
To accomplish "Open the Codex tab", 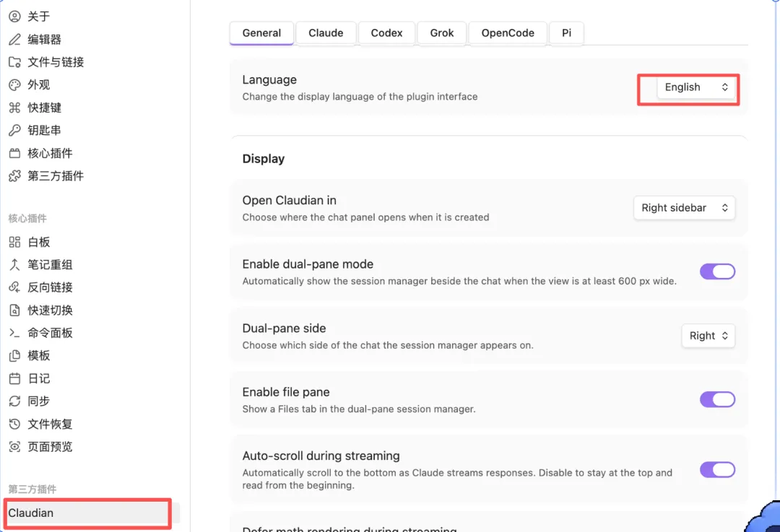I will [x=386, y=32].
